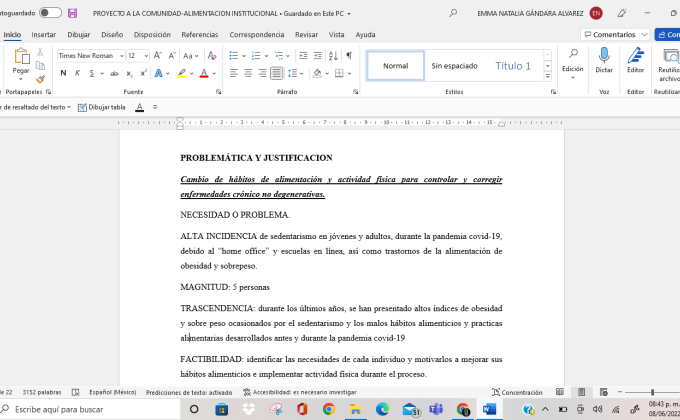The width and height of the screenshot is (680, 420).
Task: Center align the paragraph
Action: click(248, 73)
